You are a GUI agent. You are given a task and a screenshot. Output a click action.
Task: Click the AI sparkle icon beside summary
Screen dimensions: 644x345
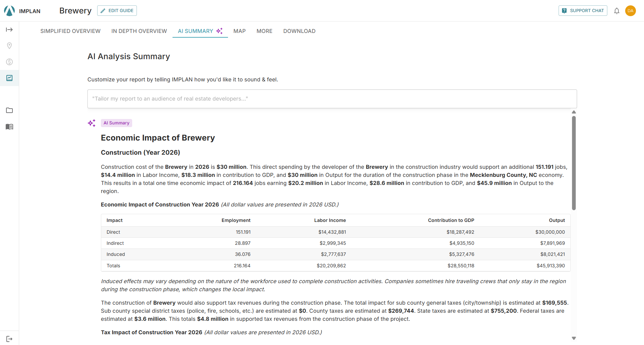pyautogui.click(x=91, y=123)
